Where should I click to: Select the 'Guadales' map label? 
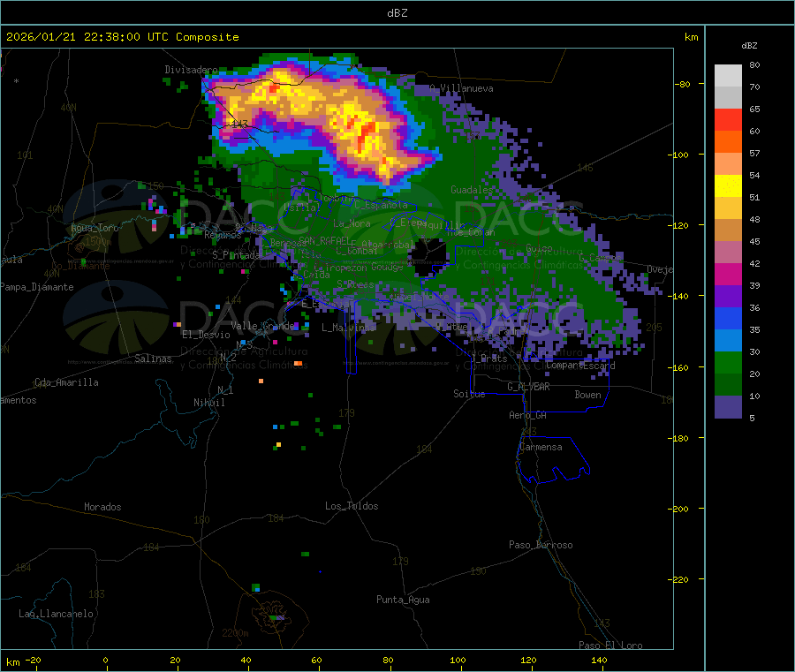click(x=472, y=190)
